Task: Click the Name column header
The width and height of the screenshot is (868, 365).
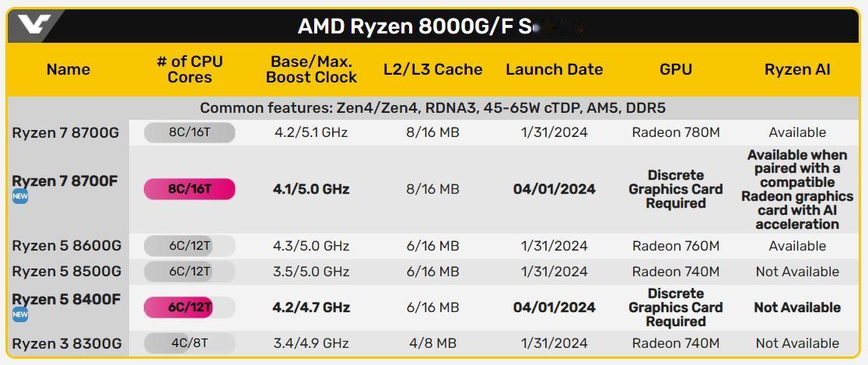Action: [x=68, y=69]
